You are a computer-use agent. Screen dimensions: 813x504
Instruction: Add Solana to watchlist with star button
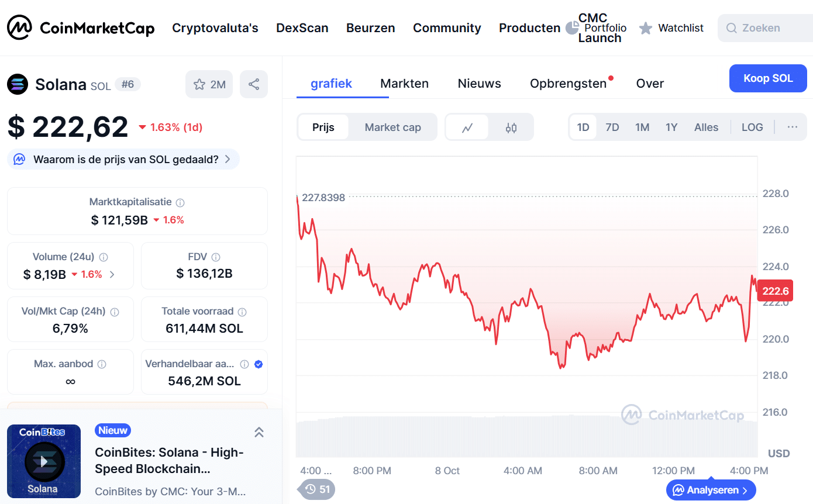tap(209, 84)
